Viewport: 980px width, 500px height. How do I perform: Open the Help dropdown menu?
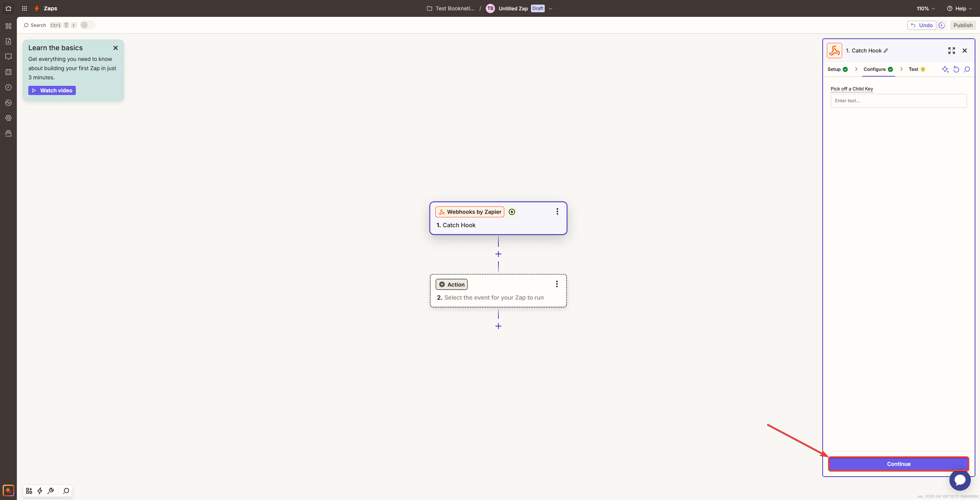point(959,8)
